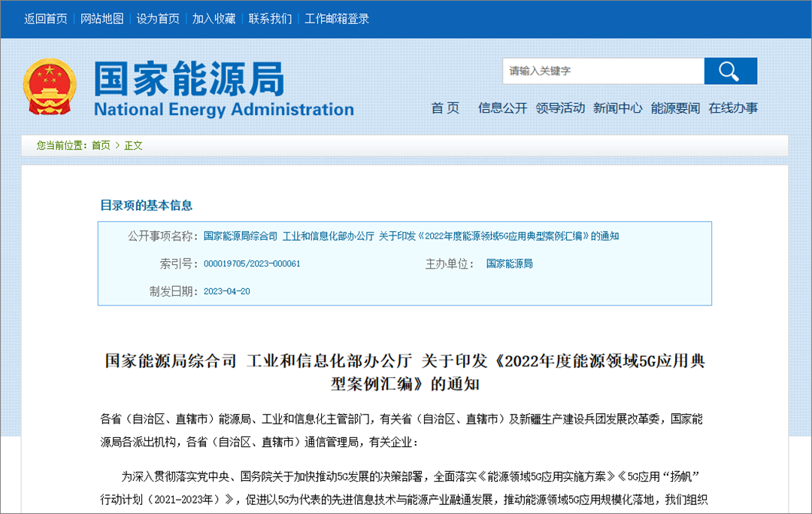Viewport: 812px width, 514px height.
Task: Open 网站地图 site map link
Action: pos(102,19)
